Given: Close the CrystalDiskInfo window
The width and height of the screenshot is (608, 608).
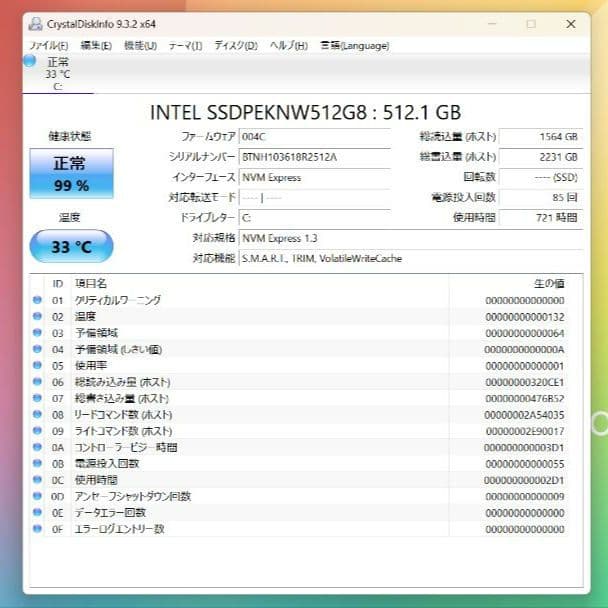Looking at the screenshot, I should click(x=571, y=24).
